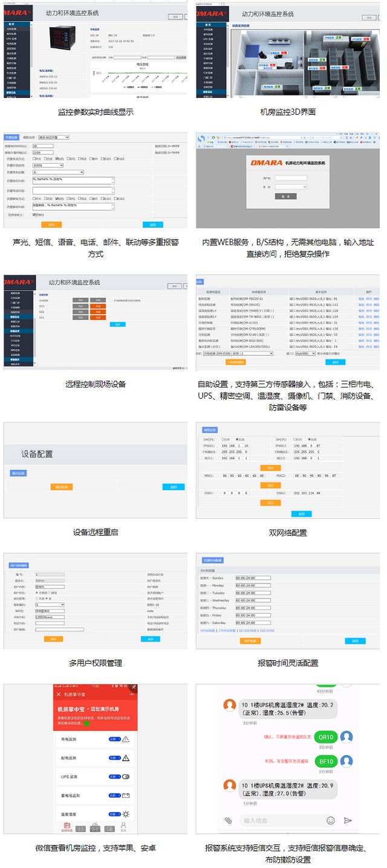Check the 声光 box in 告警发送方式 row
Viewport: 387px width, 868px height.
pos(34,159)
